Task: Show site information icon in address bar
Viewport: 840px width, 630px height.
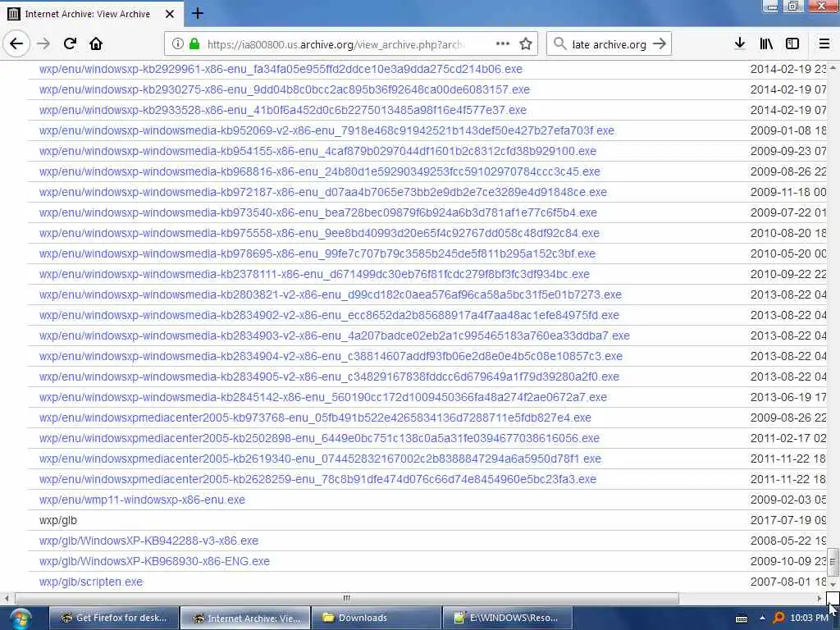Action: [x=178, y=44]
